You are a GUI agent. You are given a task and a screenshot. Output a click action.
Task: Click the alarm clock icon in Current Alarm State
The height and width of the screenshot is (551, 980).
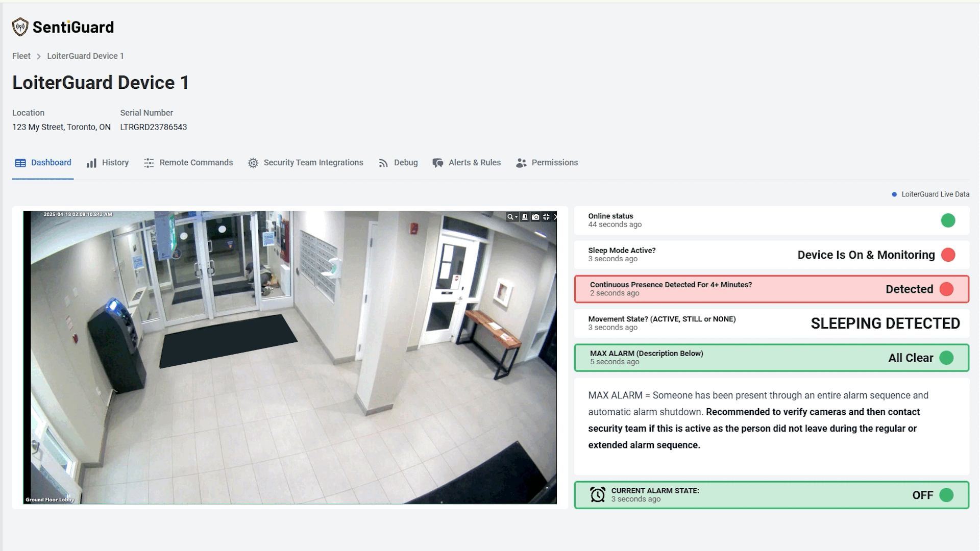(597, 494)
